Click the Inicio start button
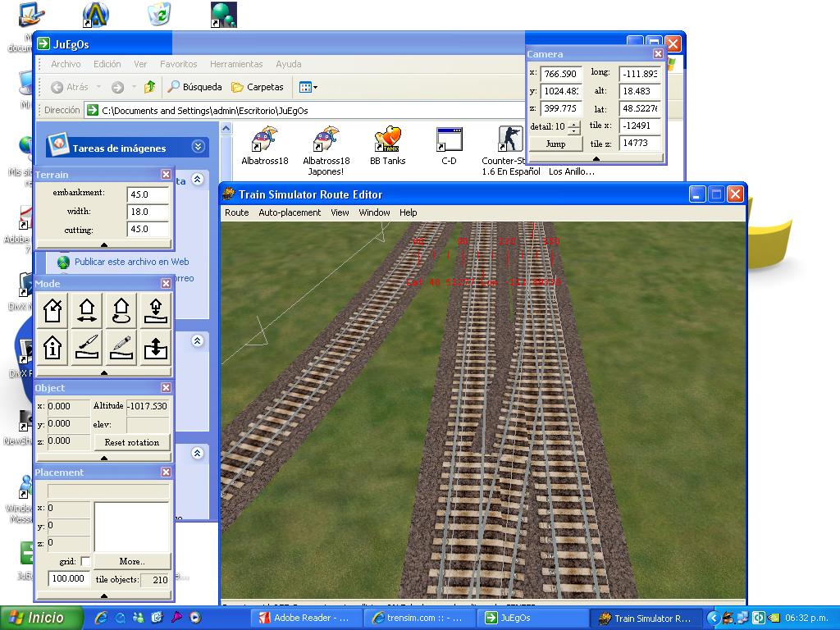The width and height of the screenshot is (840, 630). (x=43, y=618)
